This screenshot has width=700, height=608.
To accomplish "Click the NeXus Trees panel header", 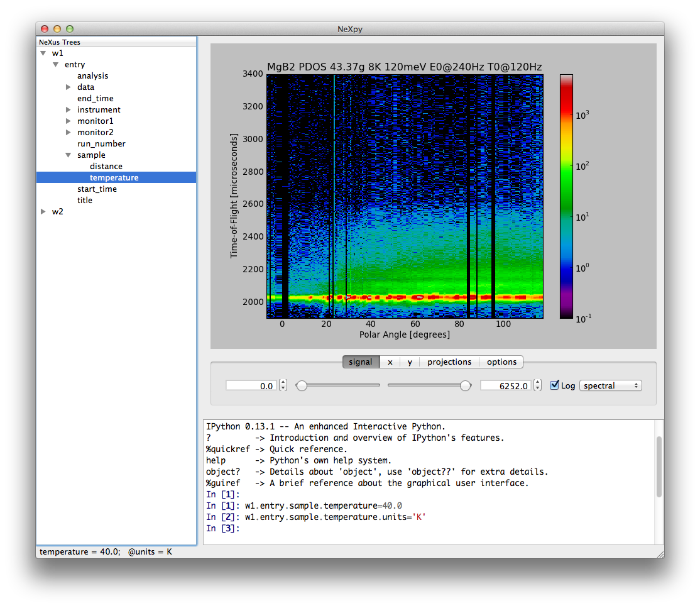I will (116, 42).
